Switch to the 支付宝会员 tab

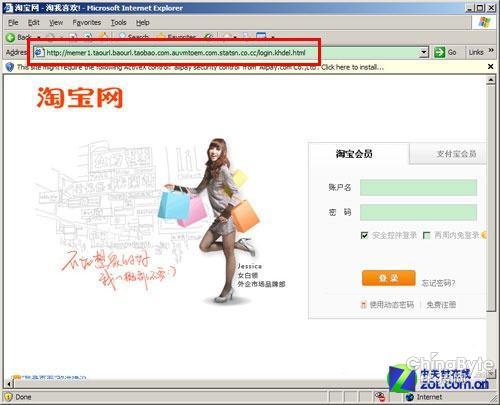[456, 154]
